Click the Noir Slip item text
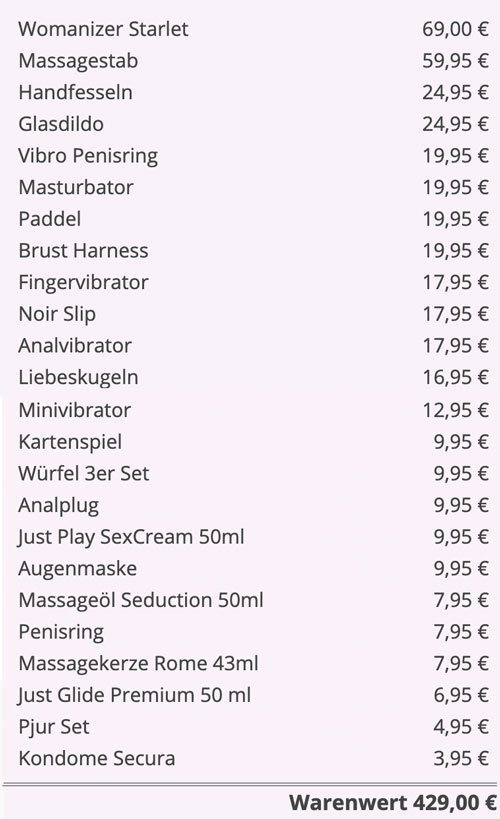 (x=57, y=314)
